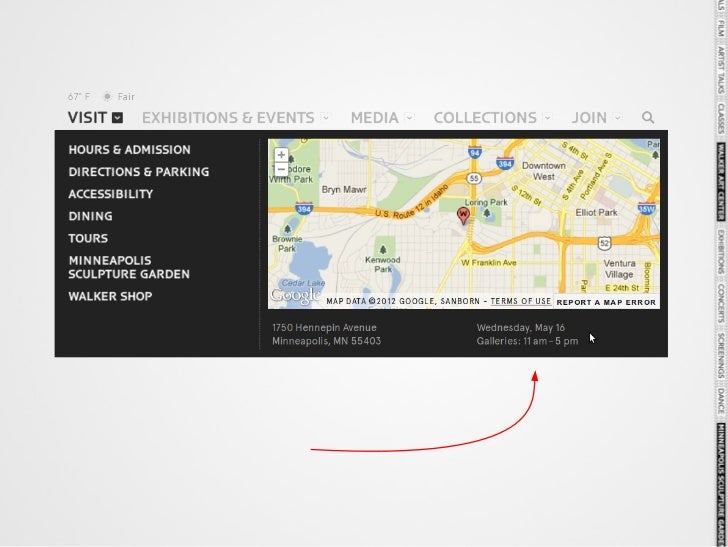
Task: Click the route 55 shield on map
Action: pyautogui.click(x=474, y=178)
